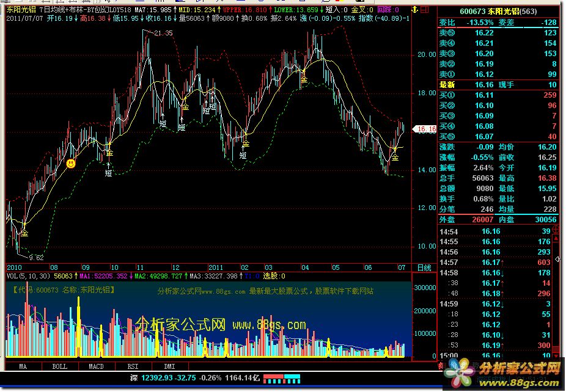Click the 短 marker below 16.00 in October

coord(108,173)
